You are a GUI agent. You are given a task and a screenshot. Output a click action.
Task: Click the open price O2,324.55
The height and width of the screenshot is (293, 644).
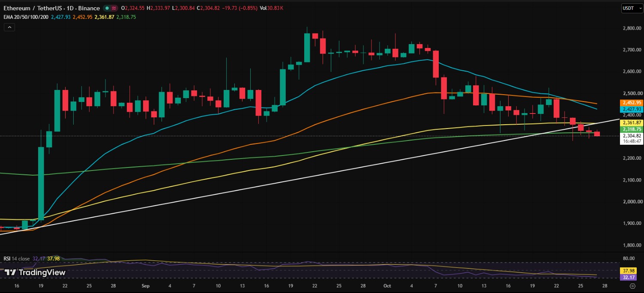pos(133,8)
